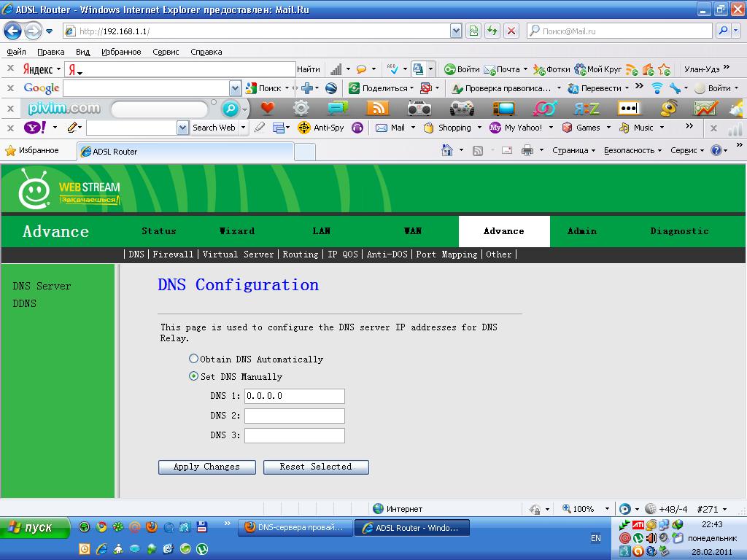Image resolution: width=747 pixels, height=560 pixels.
Task: Select Set DNS Manually option
Action: (193, 376)
